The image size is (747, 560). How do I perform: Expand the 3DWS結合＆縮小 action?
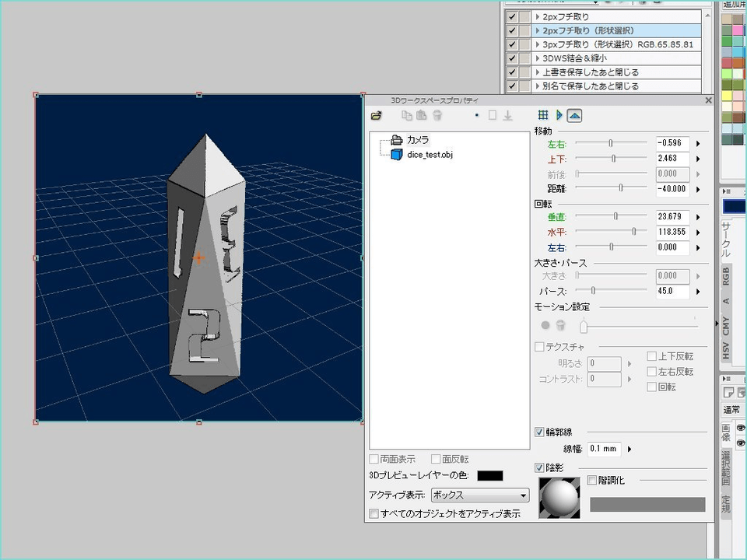coord(536,58)
